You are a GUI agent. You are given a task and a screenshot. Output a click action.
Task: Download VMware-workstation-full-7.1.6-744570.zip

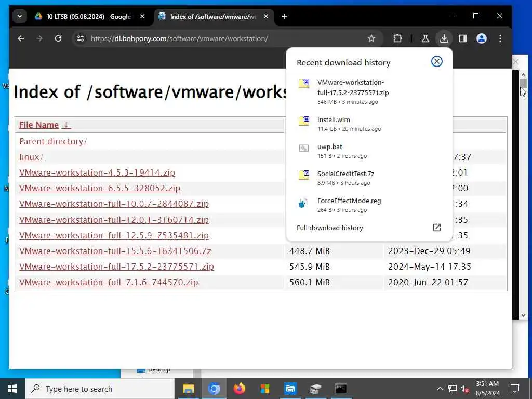(x=109, y=282)
